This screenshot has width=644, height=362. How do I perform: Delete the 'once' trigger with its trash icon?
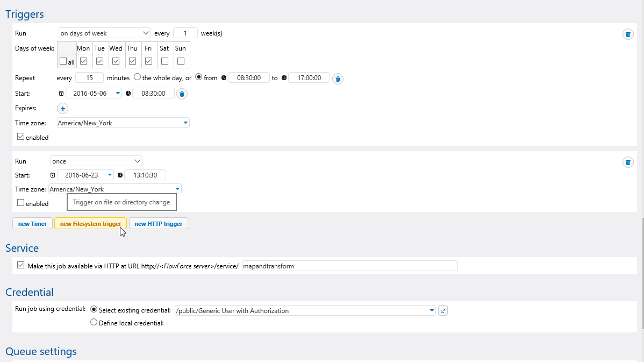pyautogui.click(x=628, y=162)
